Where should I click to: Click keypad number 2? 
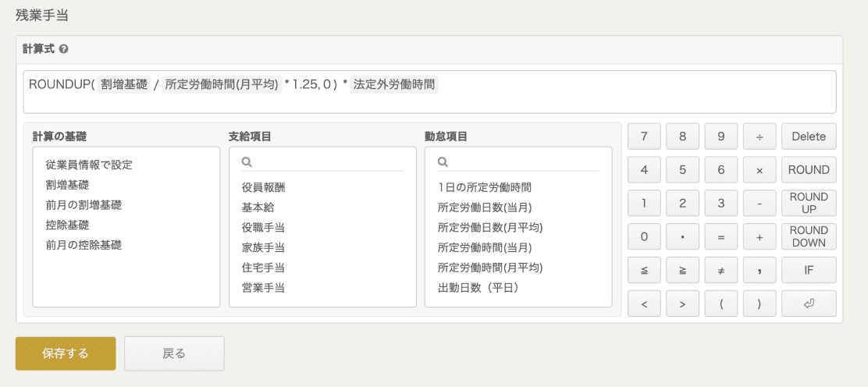click(682, 203)
